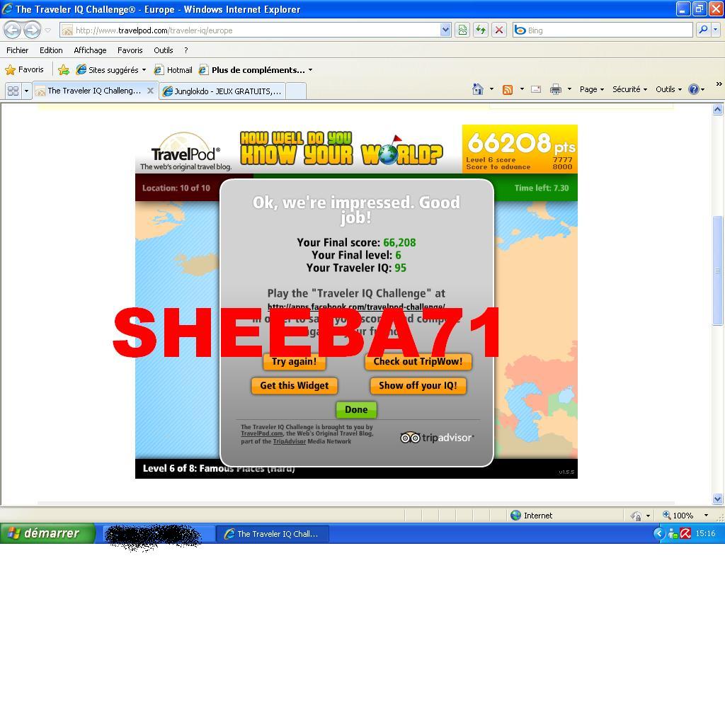Select The Traveler IQ Challenge tab

(x=94, y=91)
